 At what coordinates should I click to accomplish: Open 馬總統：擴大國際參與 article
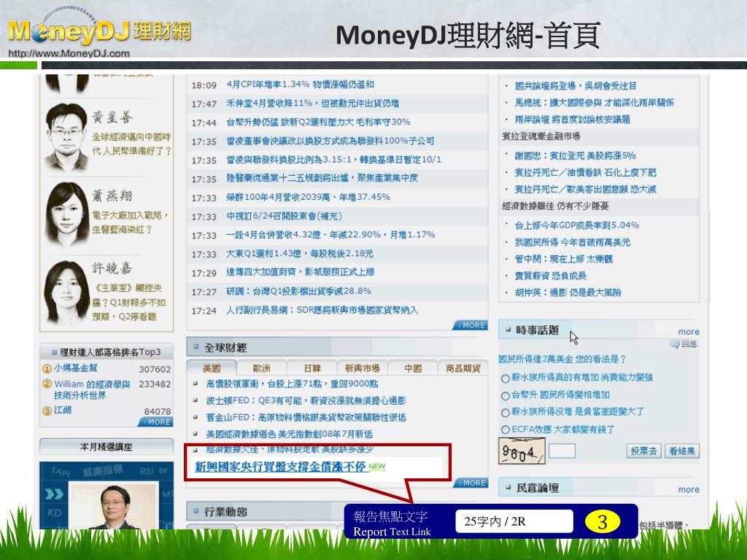coord(594,103)
